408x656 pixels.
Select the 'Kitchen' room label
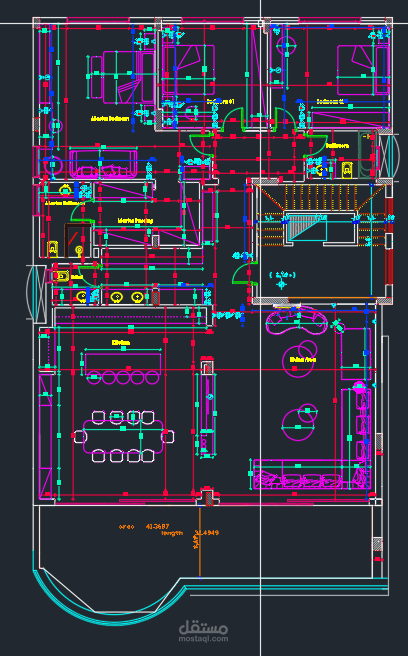[x=121, y=343]
